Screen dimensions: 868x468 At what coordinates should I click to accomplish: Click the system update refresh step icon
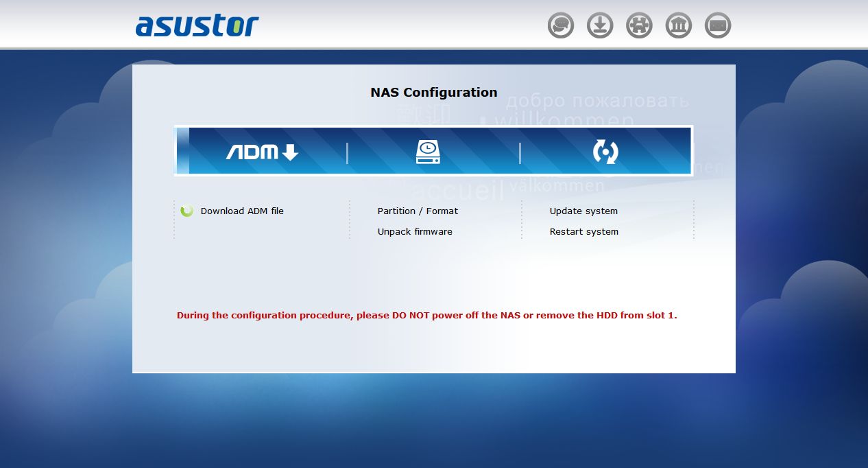[605, 152]
